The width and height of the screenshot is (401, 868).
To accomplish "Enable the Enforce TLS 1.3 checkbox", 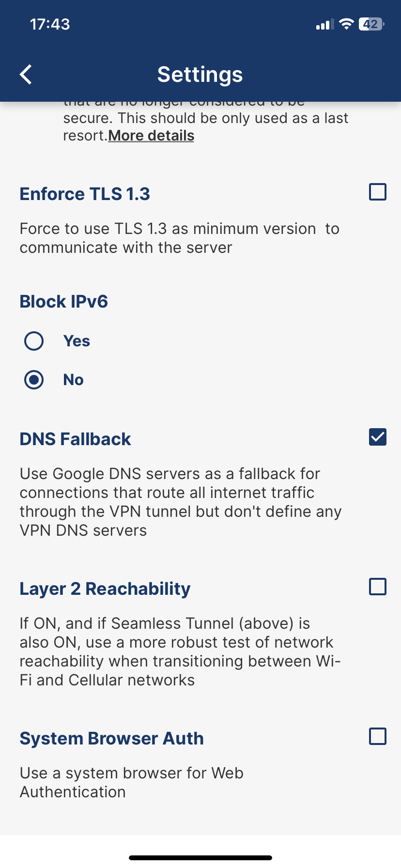I will click(x=377, y=192).
